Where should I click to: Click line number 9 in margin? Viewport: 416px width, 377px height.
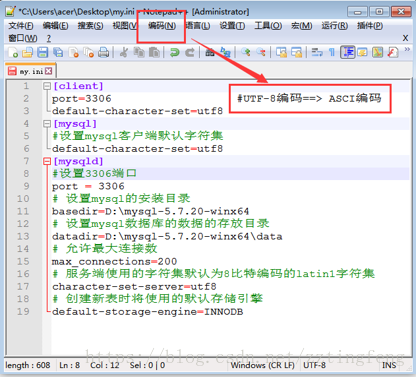[26, 186]
